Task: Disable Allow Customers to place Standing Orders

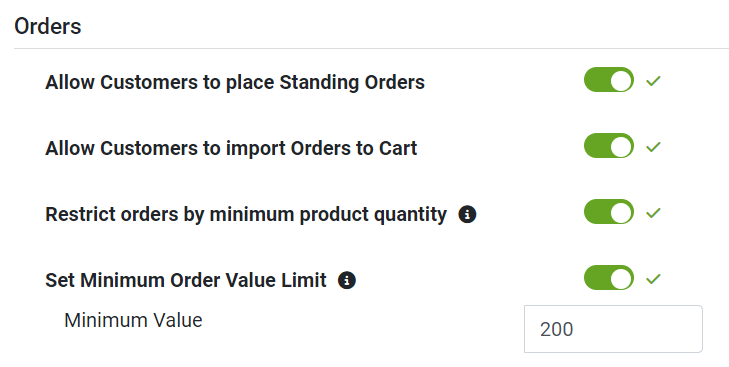Action: [x=609, y=80]
